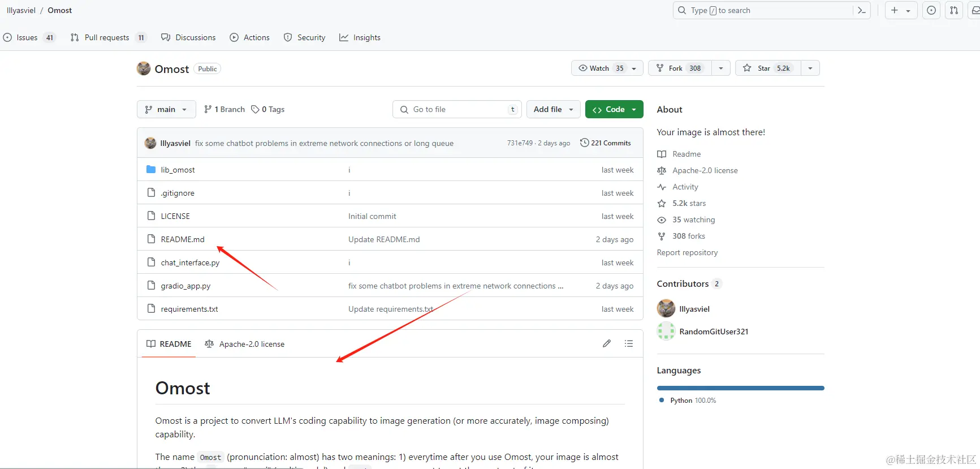
Task: View the 5.2k stars link
Action: pos(682,203)
